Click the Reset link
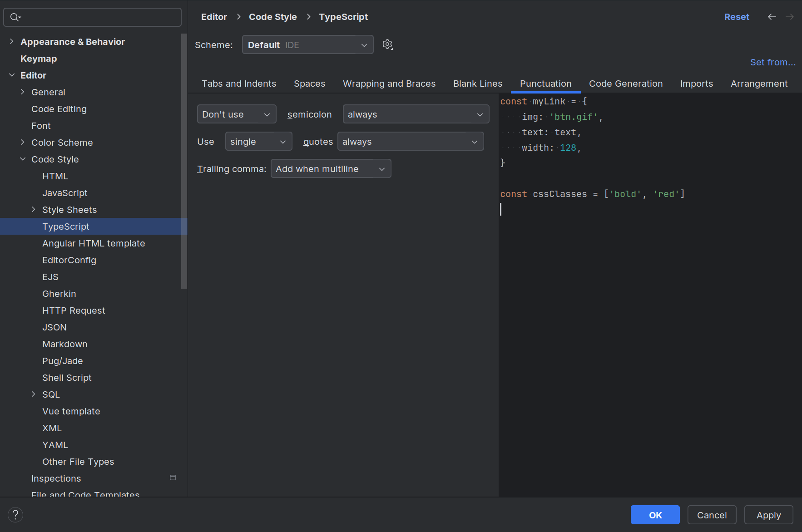Screen dimensions: 802x532 [x=736, y=17]
